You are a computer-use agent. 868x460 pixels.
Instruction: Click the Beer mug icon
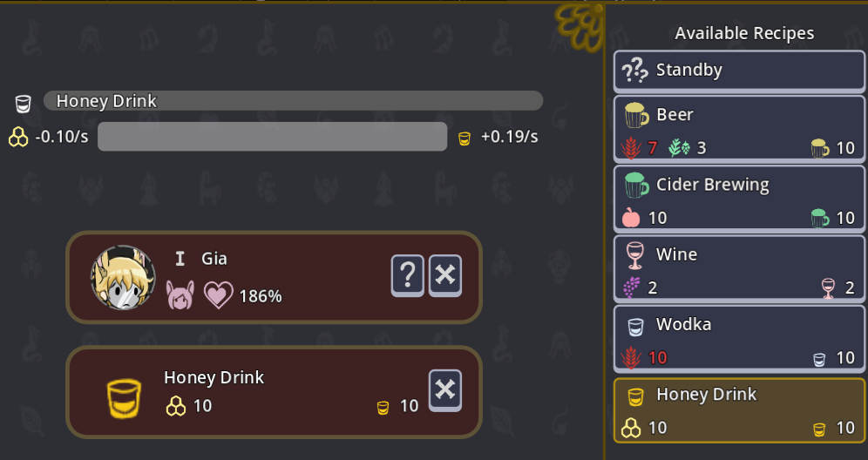636,115
